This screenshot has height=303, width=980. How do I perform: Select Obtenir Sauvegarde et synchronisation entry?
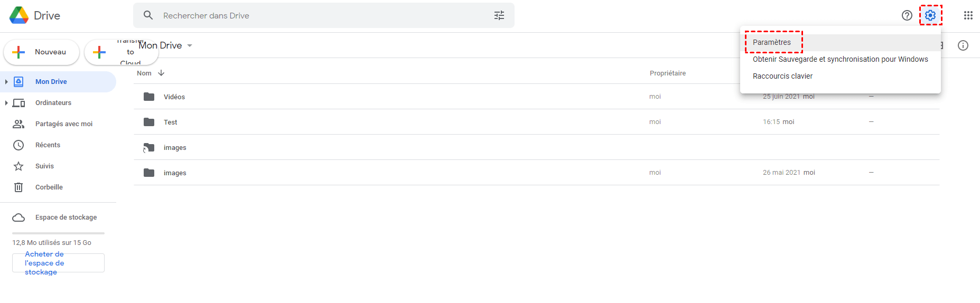click(x=840, y=59)
